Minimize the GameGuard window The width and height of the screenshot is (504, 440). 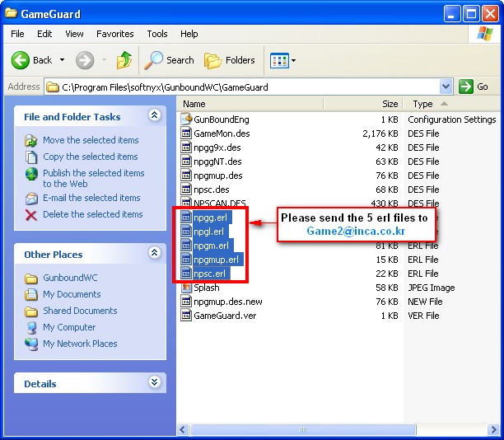click(x=452, y=14)
